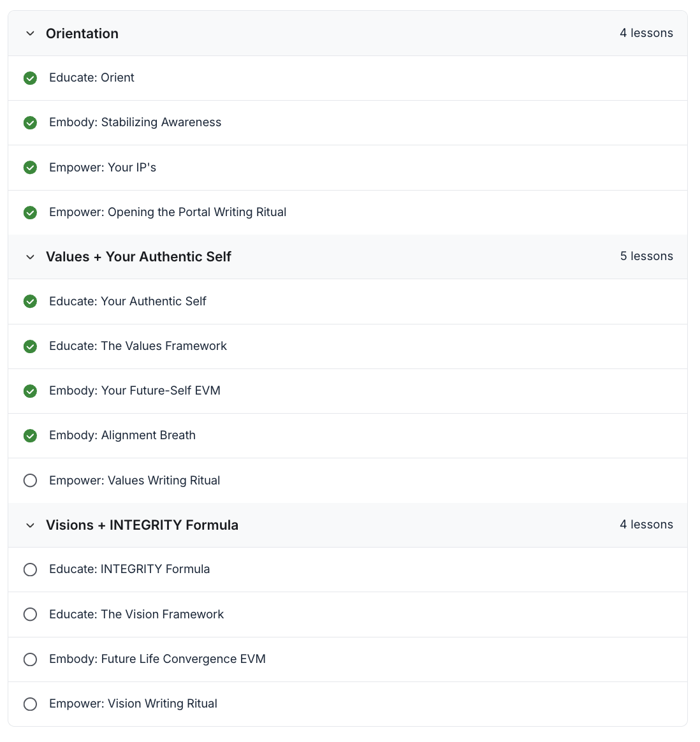
Task: Open lesson Empower: Vision Writing Ritual
Action: click(133, 704)
